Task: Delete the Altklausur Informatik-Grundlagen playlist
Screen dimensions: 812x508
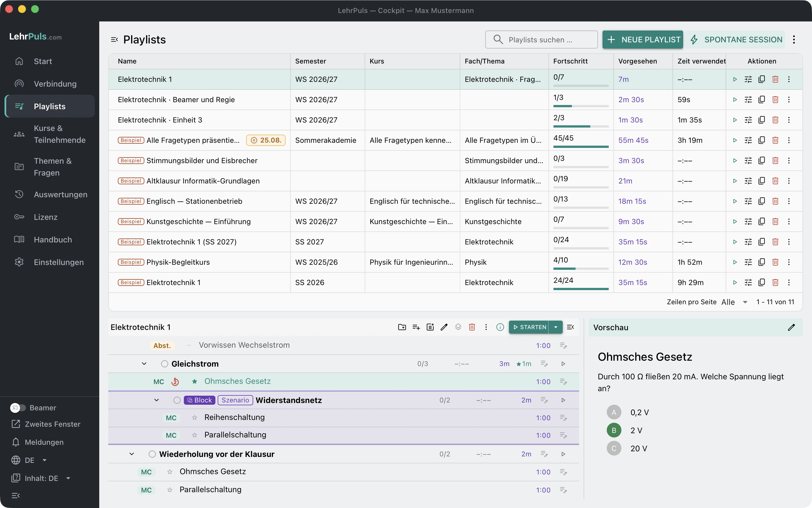Action: tap(775, 181)
